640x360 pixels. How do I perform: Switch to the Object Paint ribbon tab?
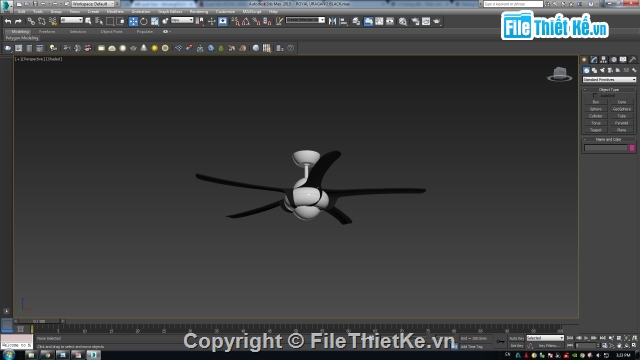tap(111, 31)
